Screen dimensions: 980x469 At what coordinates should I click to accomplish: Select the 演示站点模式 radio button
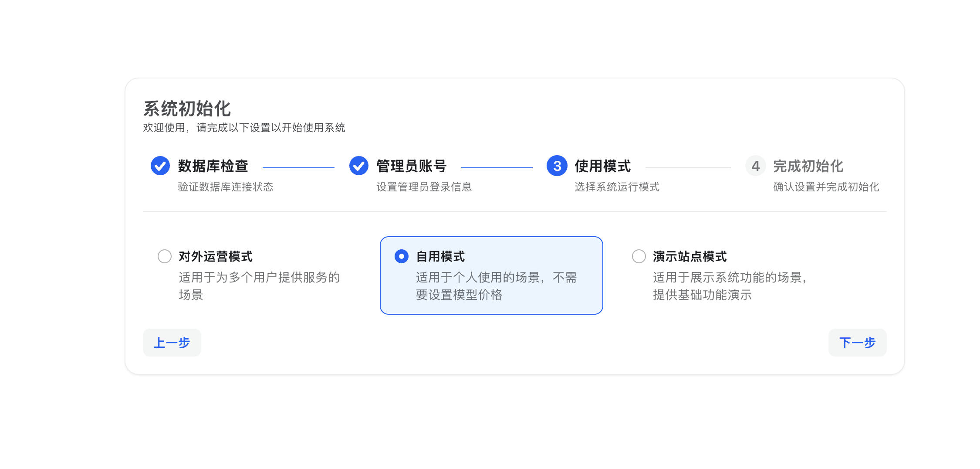click(639, 256)
